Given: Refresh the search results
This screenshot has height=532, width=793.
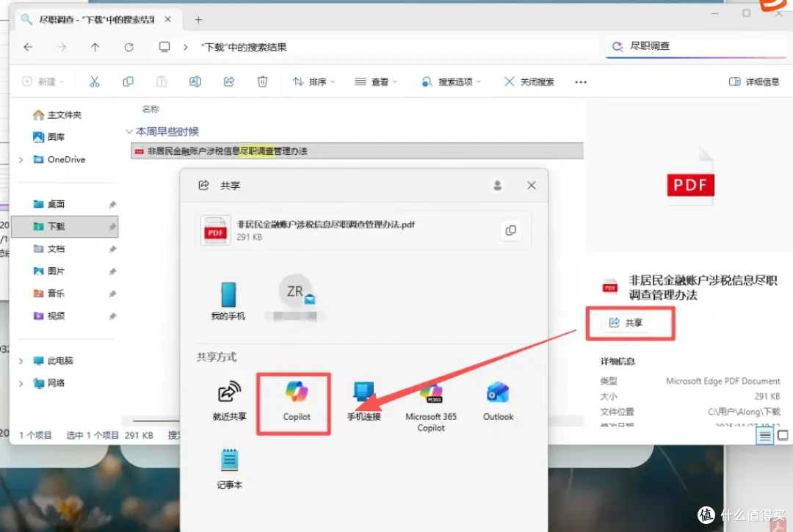Looking at the screenshot, I should point(129,47).
